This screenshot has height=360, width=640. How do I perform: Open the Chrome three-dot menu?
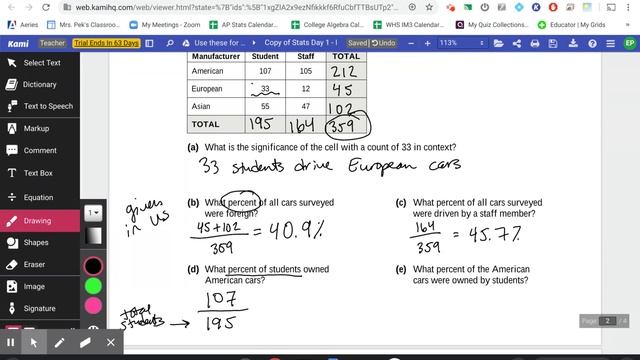click(x=628, y=7)
